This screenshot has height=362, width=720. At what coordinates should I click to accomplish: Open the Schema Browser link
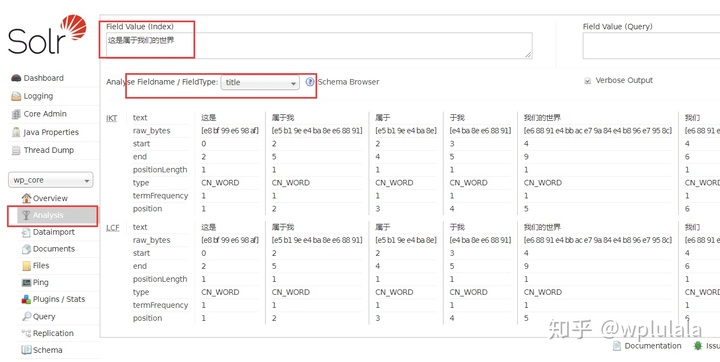(x=349, y=82)
